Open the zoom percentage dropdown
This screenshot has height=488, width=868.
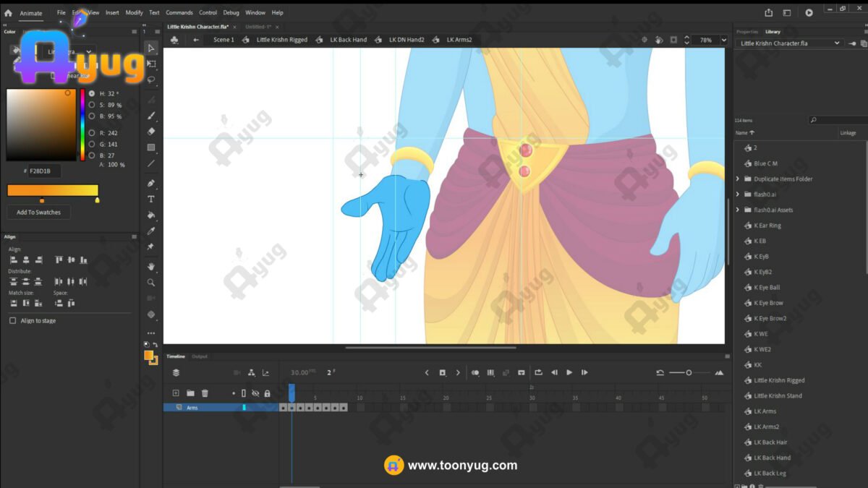pos(723,40)
